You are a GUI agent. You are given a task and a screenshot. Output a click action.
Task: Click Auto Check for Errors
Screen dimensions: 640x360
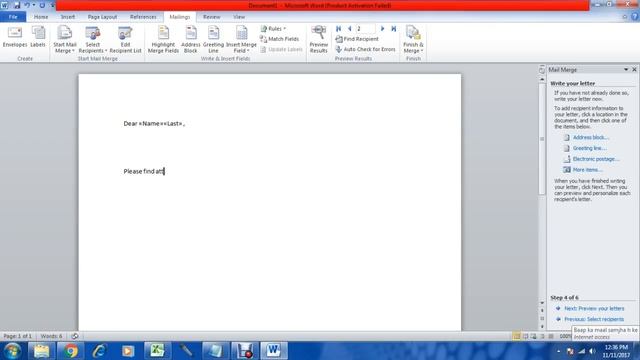366,49
